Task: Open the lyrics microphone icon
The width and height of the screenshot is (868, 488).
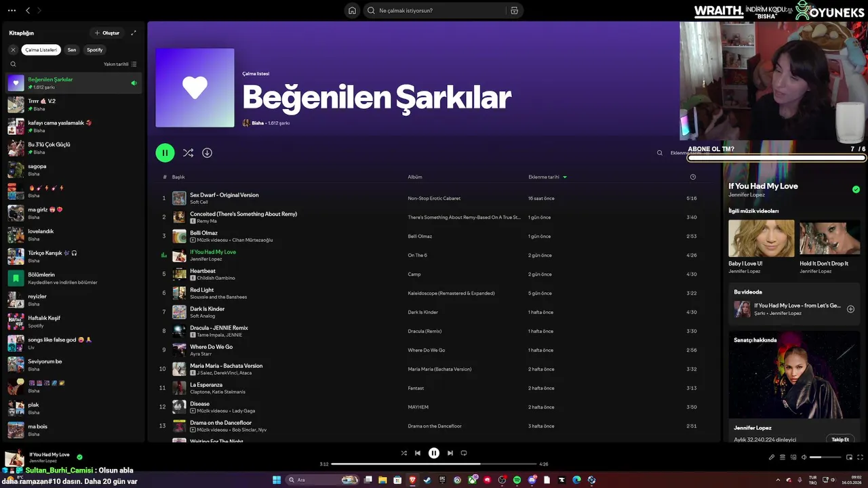Action: (771, 457)
